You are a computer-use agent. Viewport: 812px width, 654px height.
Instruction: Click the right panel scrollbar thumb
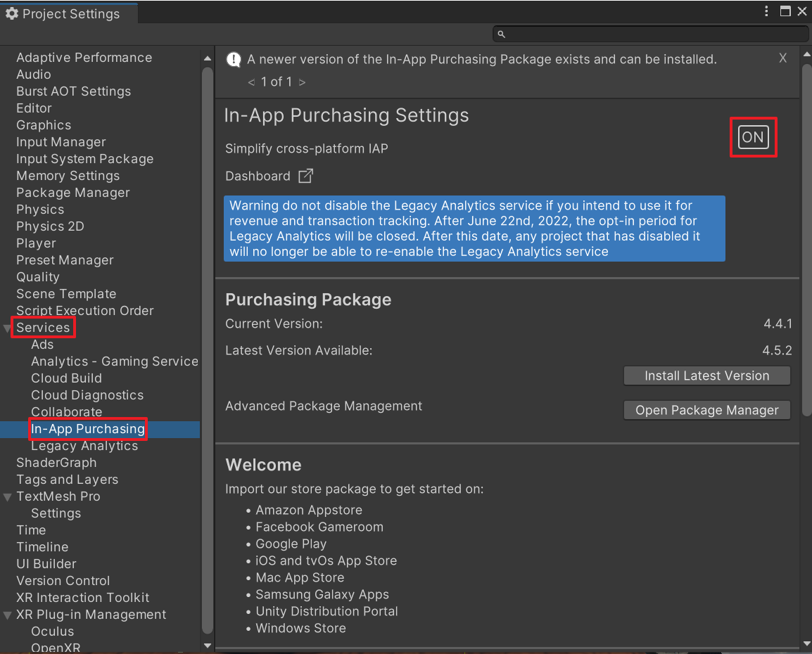tap(807, 240)
